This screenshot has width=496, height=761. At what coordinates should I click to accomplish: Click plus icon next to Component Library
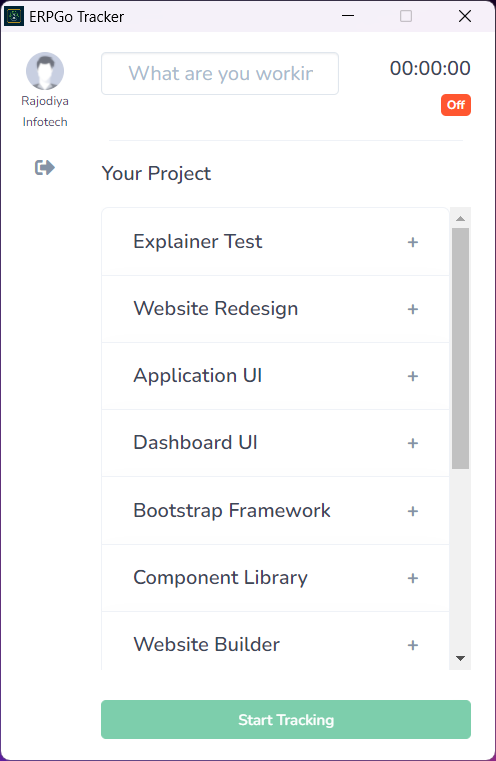pos(413,578)
